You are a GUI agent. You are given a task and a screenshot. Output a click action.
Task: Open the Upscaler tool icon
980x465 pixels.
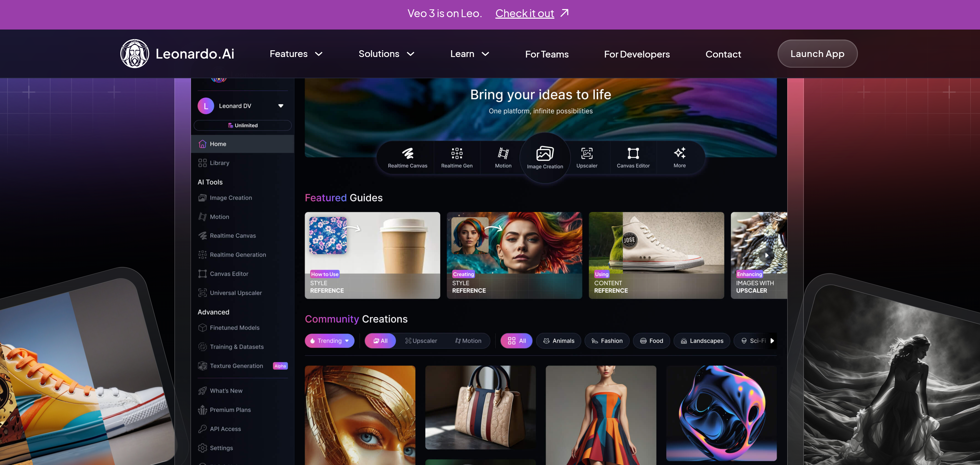point(587,153)
